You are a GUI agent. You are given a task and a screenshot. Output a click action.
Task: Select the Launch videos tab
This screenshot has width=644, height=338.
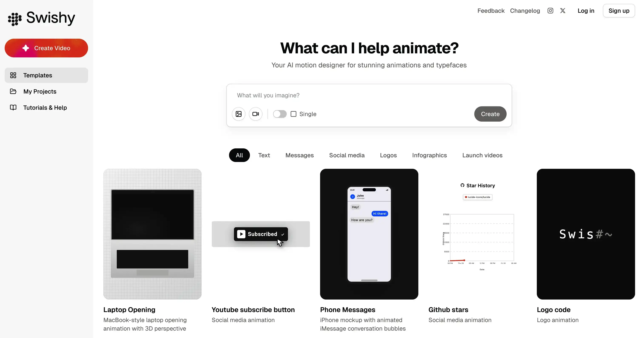tap(482, 155)
